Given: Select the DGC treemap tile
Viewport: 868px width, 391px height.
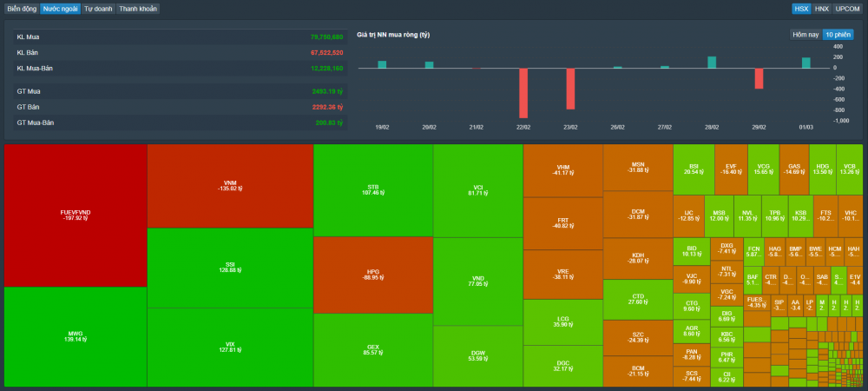Looking at the screenshot, I should click(x=563, y=366).
